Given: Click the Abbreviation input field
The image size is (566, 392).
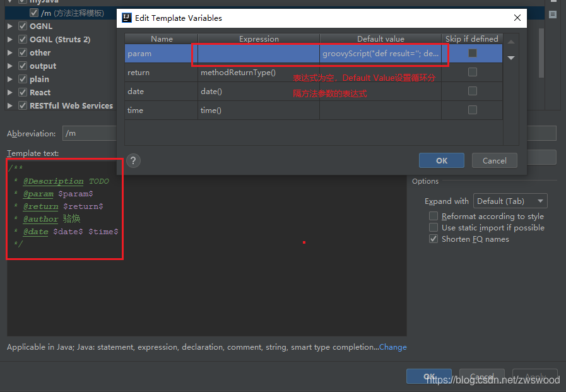Looking at the screenshot, I should [90, 133].
